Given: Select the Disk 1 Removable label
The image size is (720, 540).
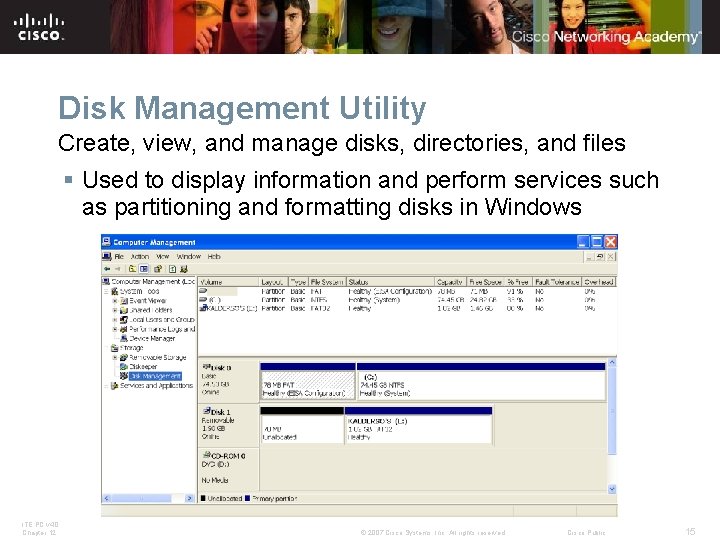Looking at the screenshot, I should (228, 425).
